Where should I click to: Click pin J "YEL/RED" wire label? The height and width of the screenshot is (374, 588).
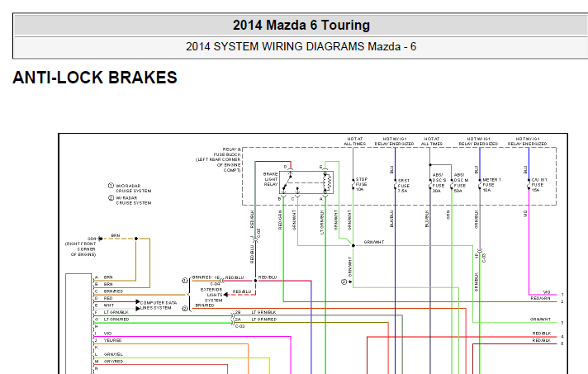click(x=112, y=340)
